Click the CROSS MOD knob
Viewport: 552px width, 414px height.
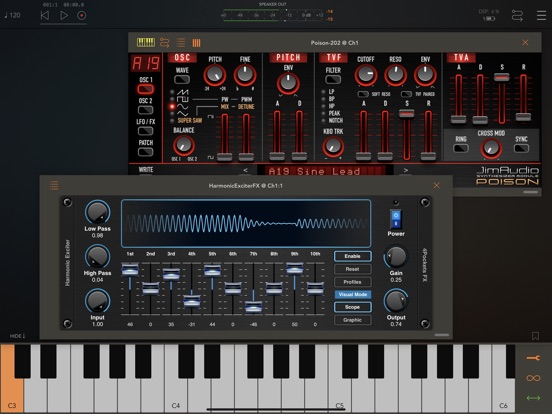[x=491, y=148]
